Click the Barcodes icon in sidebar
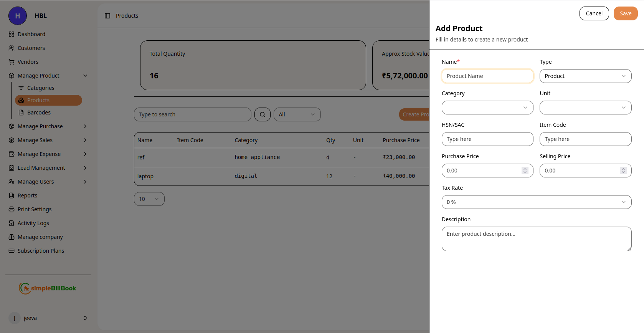The height and width of the screenshot is (333, 644). click(x=21, y=113)
